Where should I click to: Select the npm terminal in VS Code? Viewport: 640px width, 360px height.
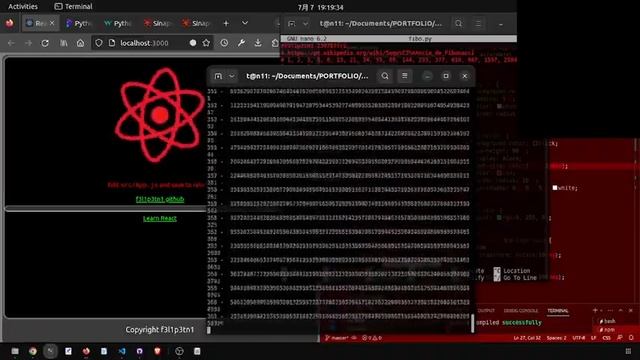click(607, 329)
